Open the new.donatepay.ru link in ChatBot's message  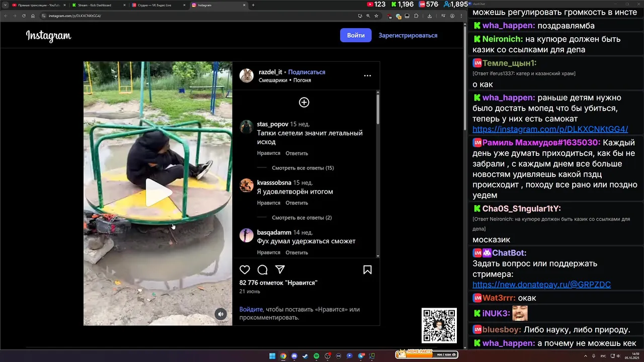pyautogui.click(x=541, y=285)
